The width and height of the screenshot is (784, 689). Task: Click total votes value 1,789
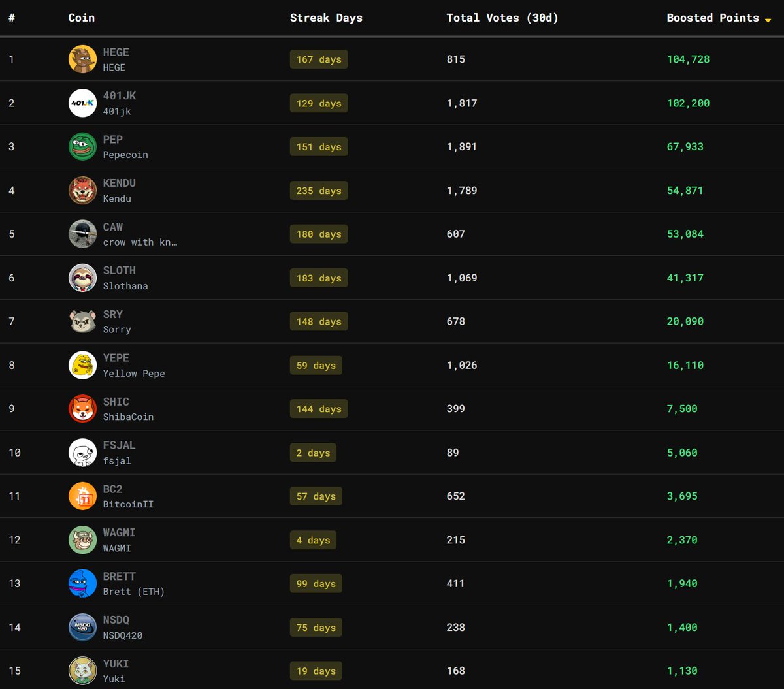pos(462,191)
